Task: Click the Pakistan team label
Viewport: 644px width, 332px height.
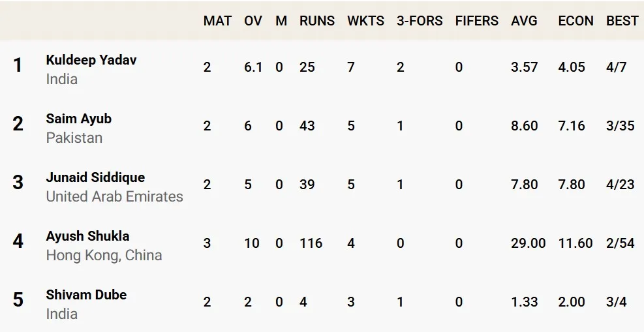Action: pyautogui.click(x=74, y=138)
